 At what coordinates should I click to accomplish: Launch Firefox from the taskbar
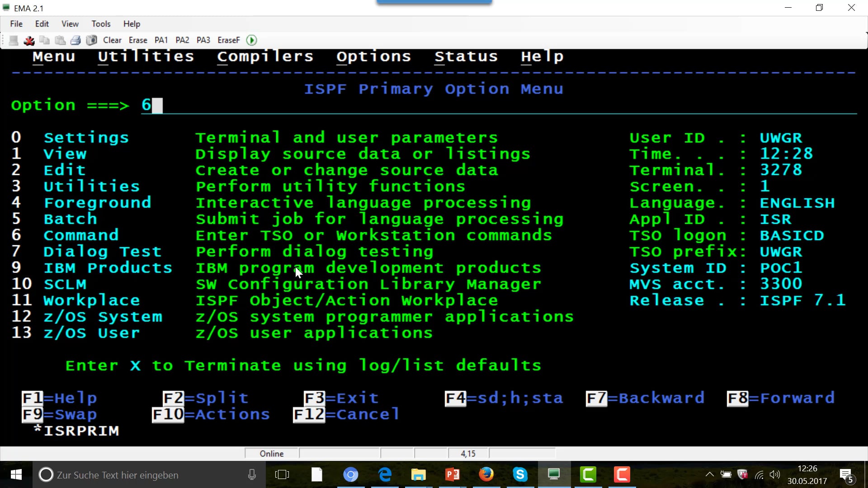[486, 475]
